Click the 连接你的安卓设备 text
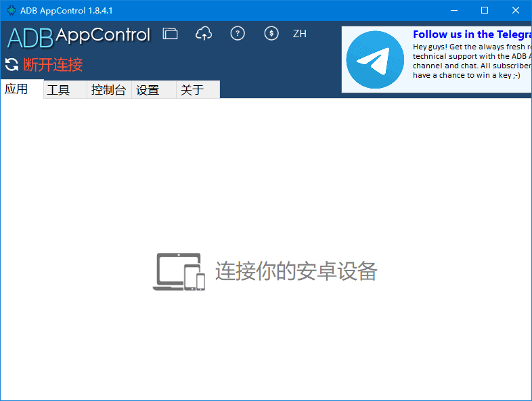Image resolution: width=532 pixels, height=401 pixels. click(x=296, y=271)
